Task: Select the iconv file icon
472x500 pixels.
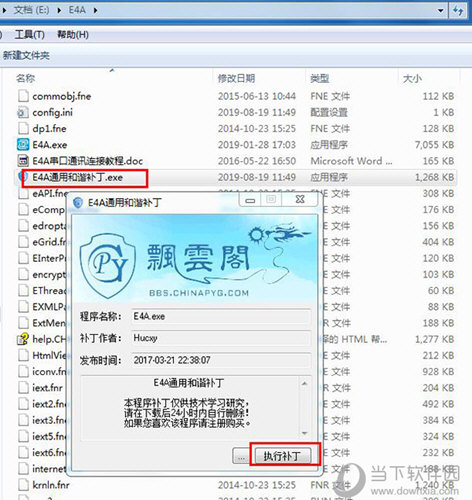Action: coord(23,372)
